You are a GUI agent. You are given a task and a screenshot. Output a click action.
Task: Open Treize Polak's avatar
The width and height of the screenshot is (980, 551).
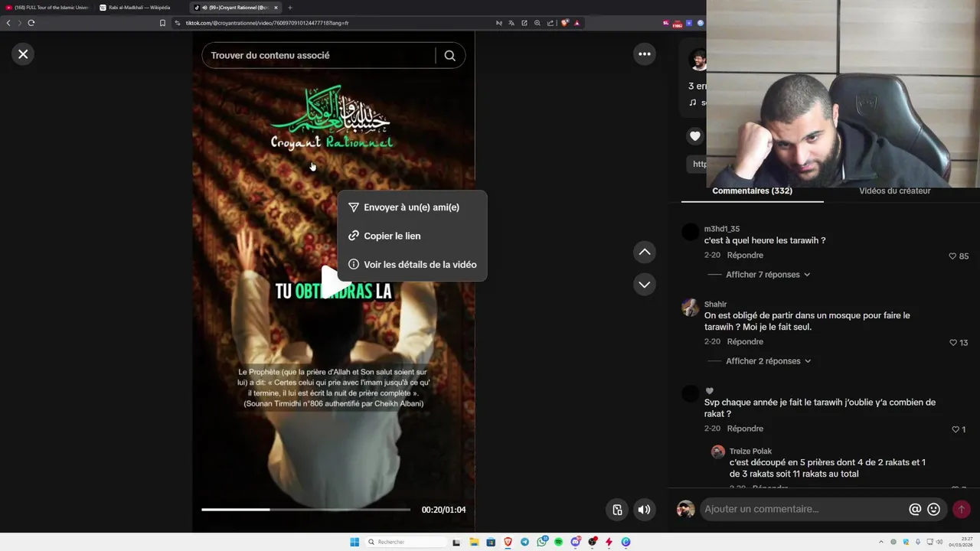point(718,452)
